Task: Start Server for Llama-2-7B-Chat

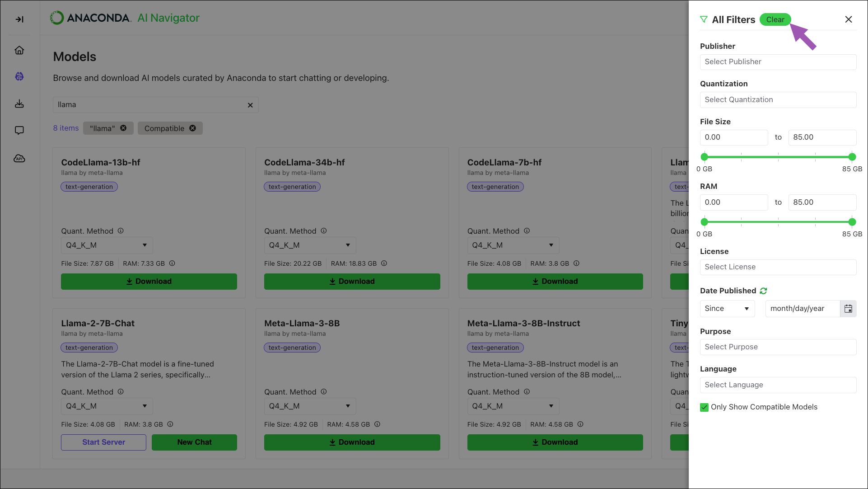Action: click(103, 442)
